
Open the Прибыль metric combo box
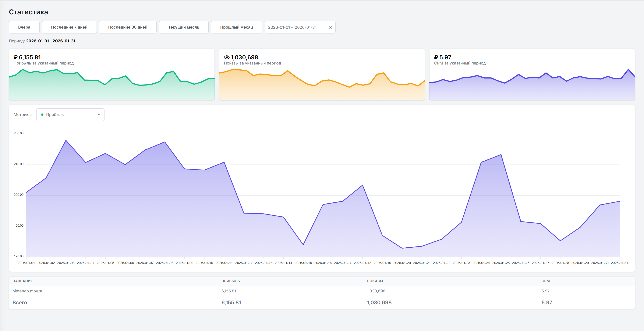coord(70,115)
